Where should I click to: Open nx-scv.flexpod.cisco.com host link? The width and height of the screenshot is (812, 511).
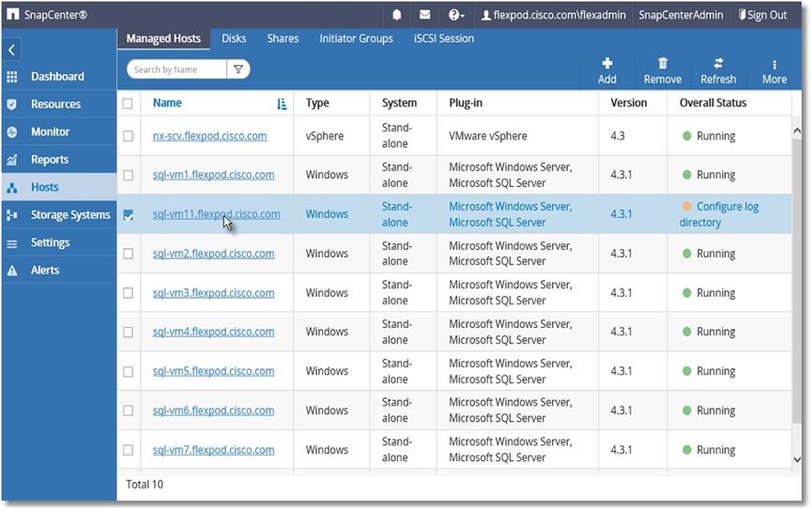click(x=209, y=136)
